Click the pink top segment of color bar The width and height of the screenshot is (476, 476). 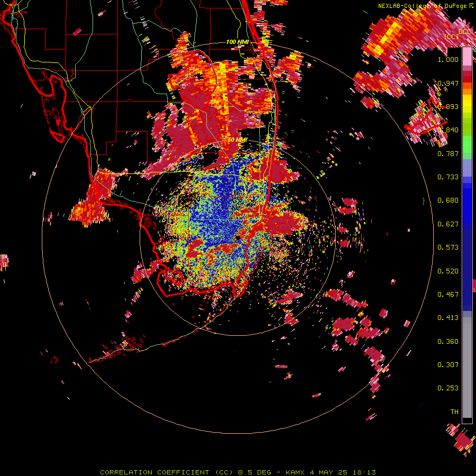467,57
